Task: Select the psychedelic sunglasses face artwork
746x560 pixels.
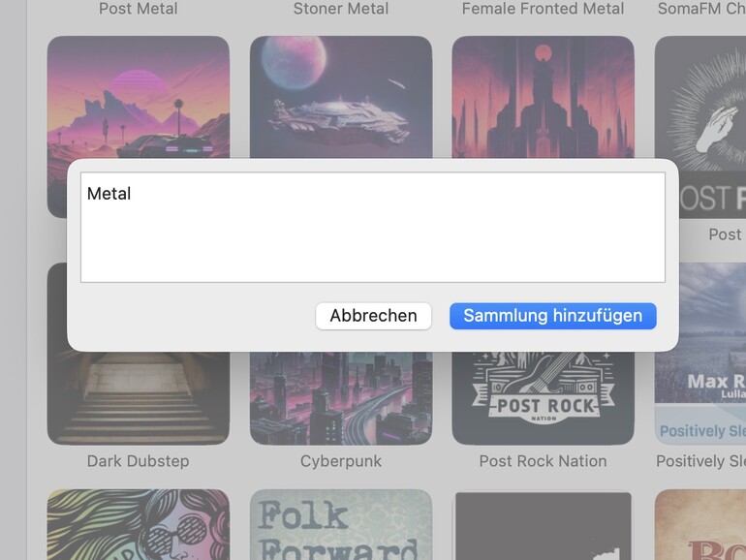Action: click(x=139, y=525)
